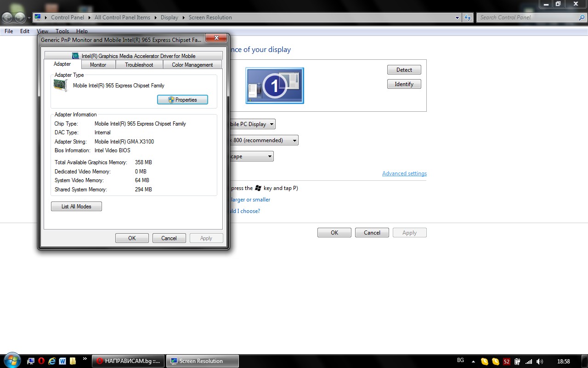Click the Screen Resolution taskbar button
This screenshot has height=368, width=588.
click(x=202, y=361)
